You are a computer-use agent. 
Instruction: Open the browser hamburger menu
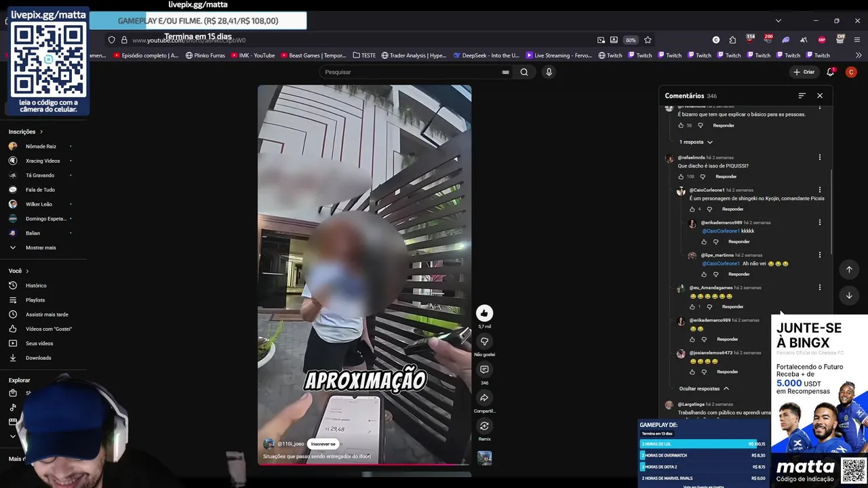point(857,40)
